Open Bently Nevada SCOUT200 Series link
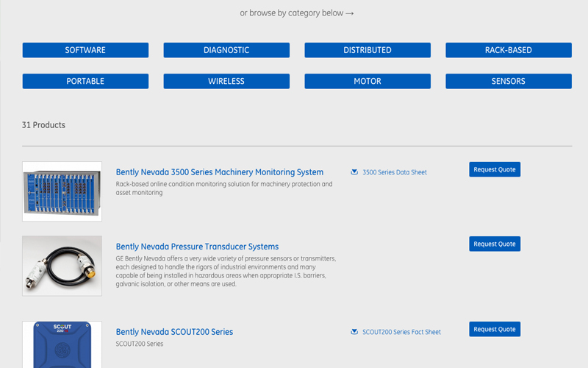This screenshot has width=588, height=368. (174, 332)
